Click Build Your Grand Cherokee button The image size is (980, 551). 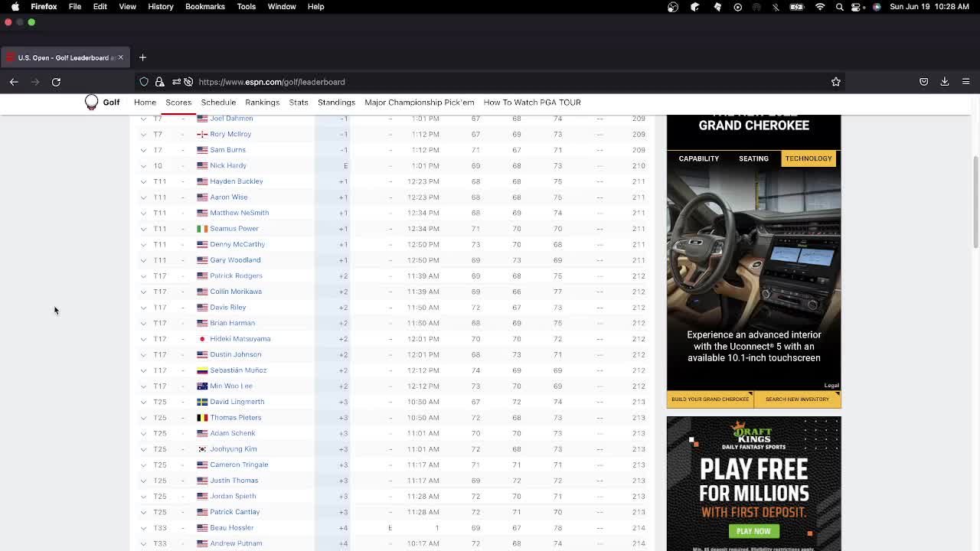tap(710, 399)
